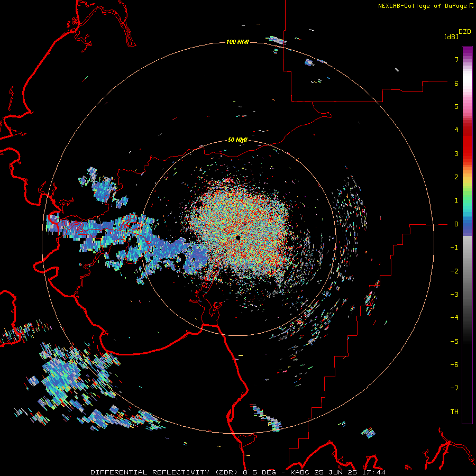The width and height of the screenshot is (476, 476).
Task: Click the 100 NMI range ring label
Action: coord(237,42)
